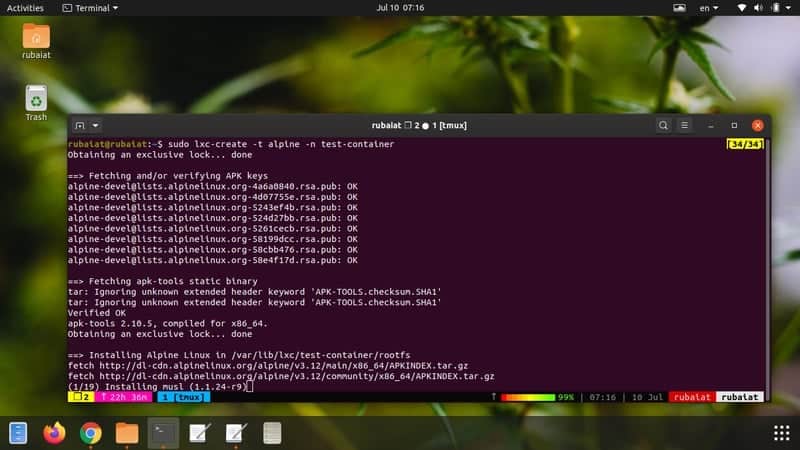Screen dimensions: 800x450
Task: Click the battery gradient bar in tmux status
Action: tap(528, 397)
